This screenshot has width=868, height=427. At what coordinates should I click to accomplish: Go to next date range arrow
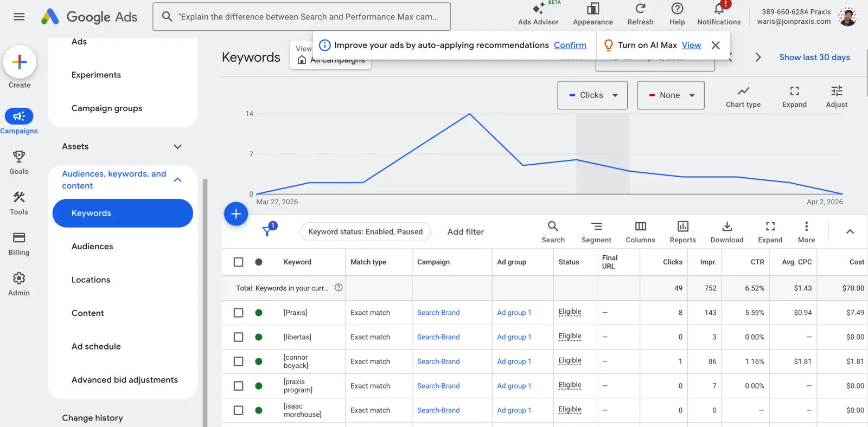pyautogui.click(x=758, y=57)
